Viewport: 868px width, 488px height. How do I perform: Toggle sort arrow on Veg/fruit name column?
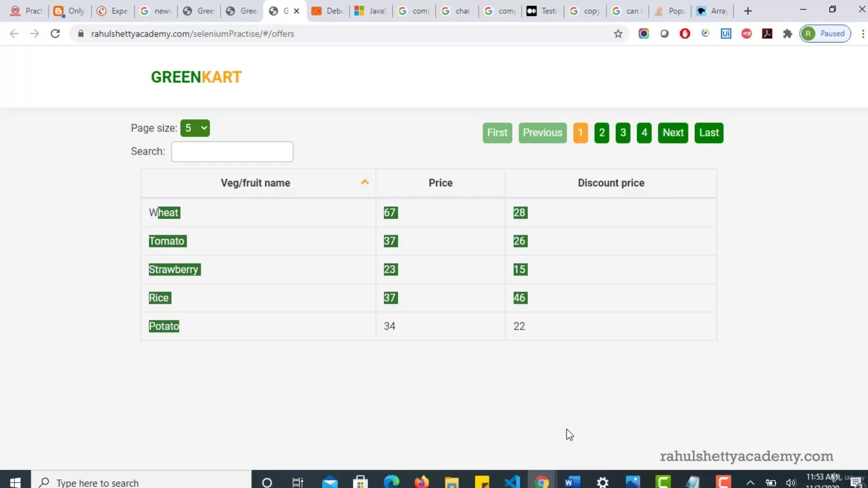pos(365,182)
